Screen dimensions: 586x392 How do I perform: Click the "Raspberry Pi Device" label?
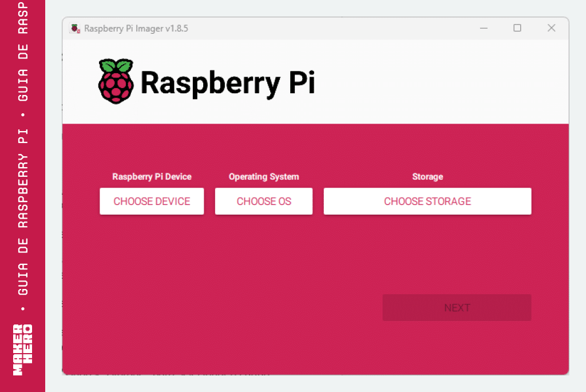click(152, 177)
